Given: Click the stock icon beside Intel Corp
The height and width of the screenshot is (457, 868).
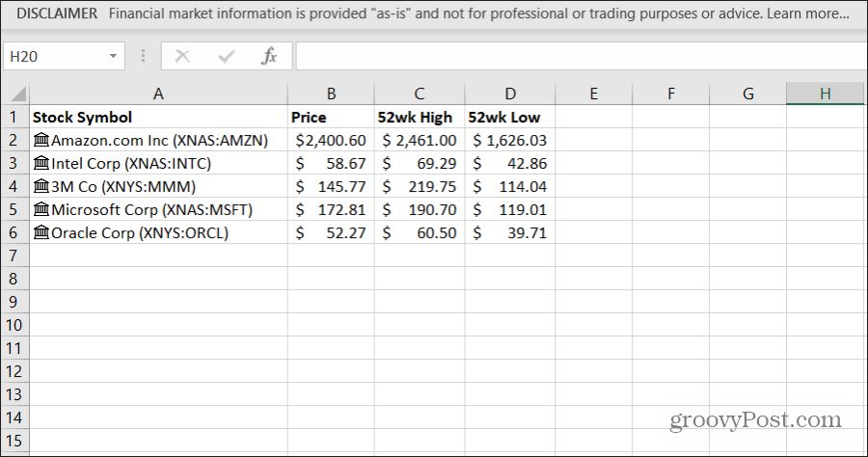Looking at the screenshot, I should [41, 164].
